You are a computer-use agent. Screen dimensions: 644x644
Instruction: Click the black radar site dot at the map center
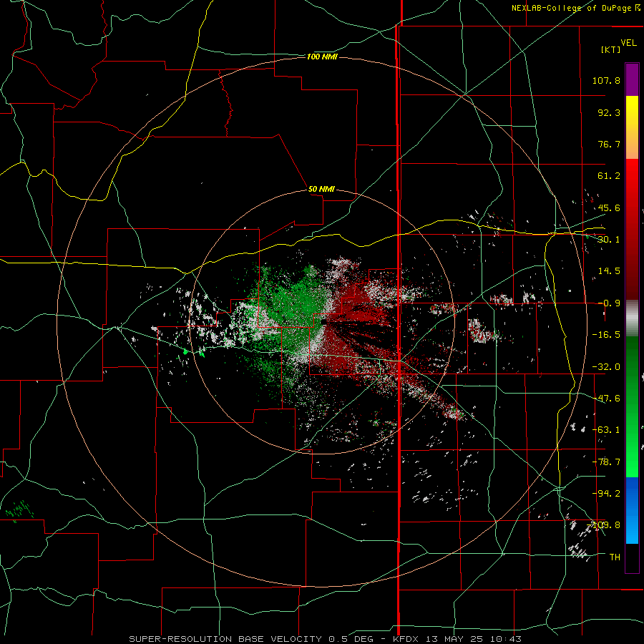[323, 322]
